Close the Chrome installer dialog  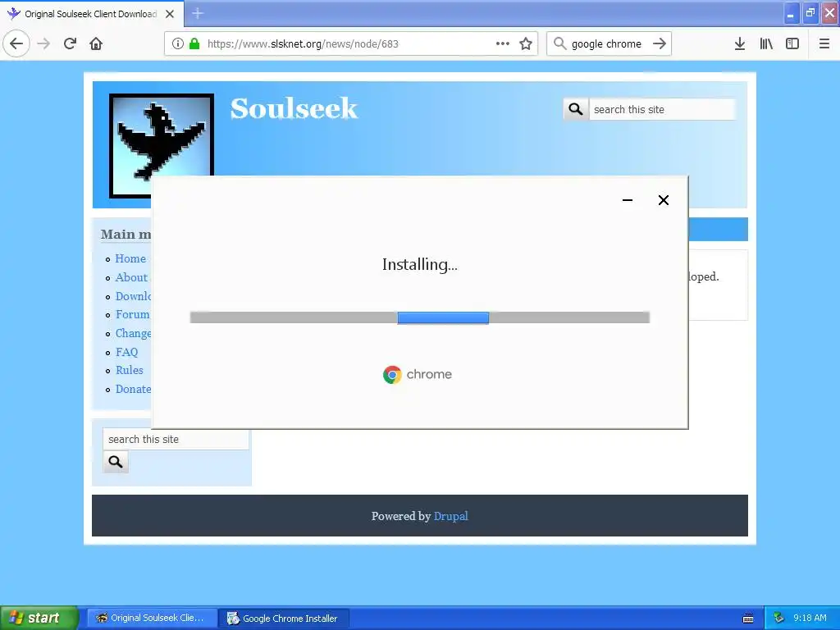[663, 200]
